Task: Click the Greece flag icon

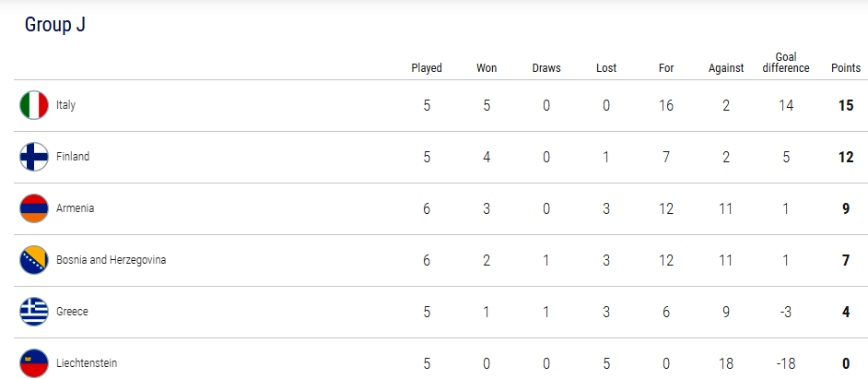Action: (34, 312)
